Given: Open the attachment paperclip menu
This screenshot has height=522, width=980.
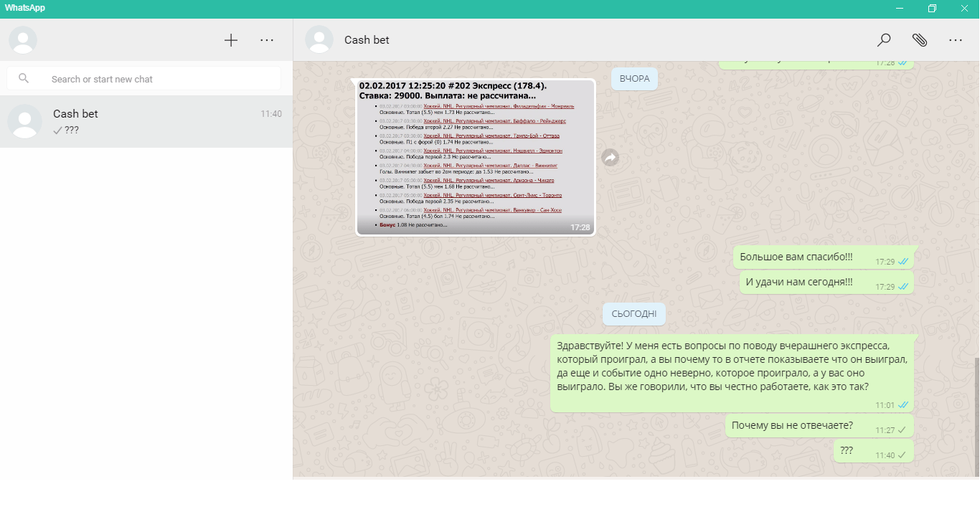Looking at the screenshot, I should coord(919,40).
